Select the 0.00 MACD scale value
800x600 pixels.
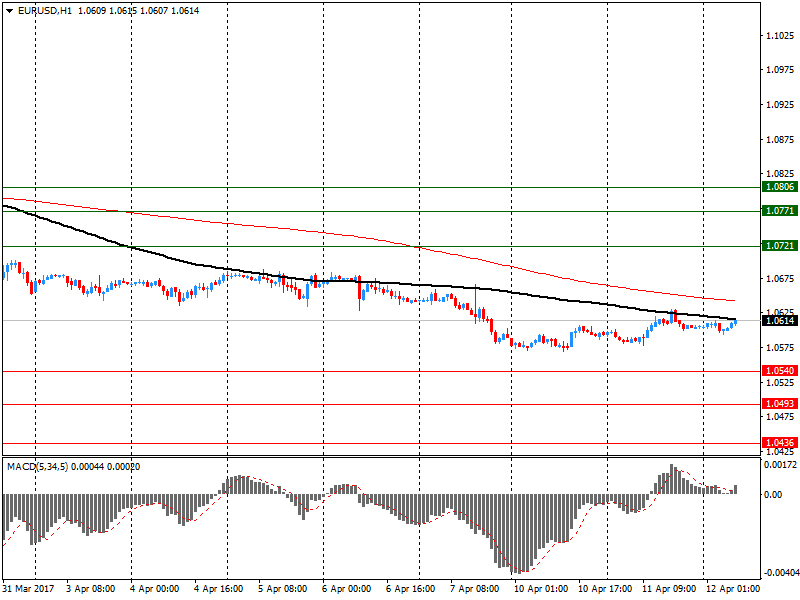[773, 494]
